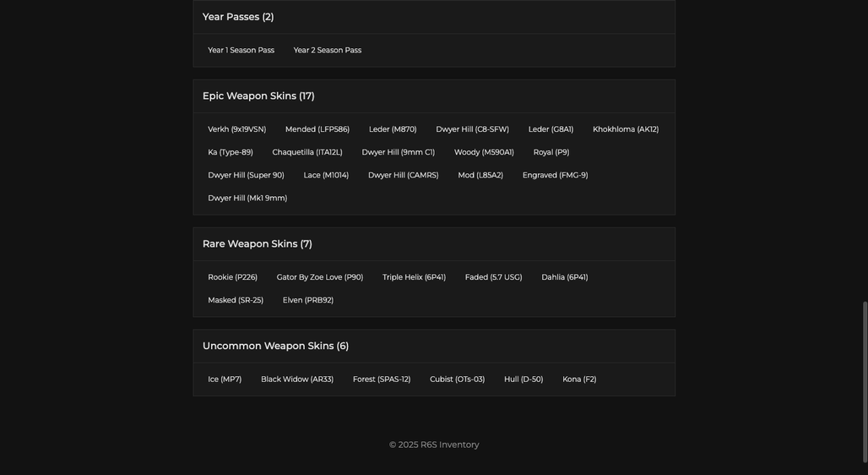
Task: Select the Kona (F2) skin tag
Action: point(579,379)
